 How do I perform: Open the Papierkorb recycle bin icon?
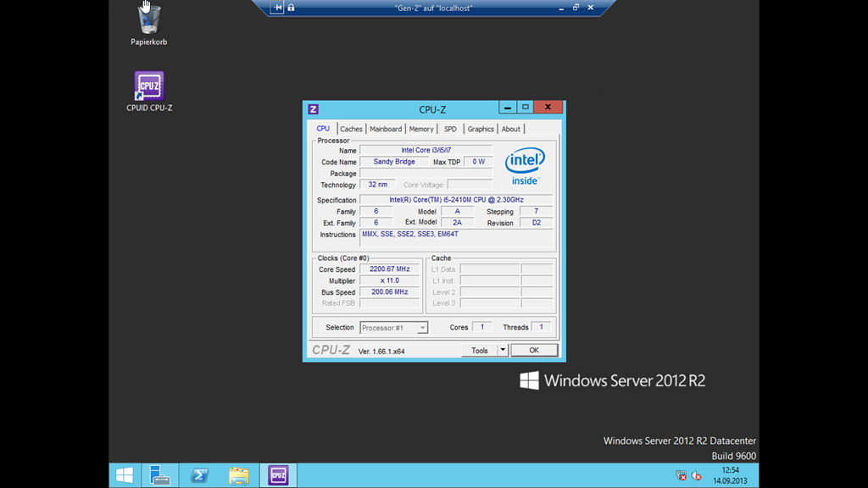[148, 25]
